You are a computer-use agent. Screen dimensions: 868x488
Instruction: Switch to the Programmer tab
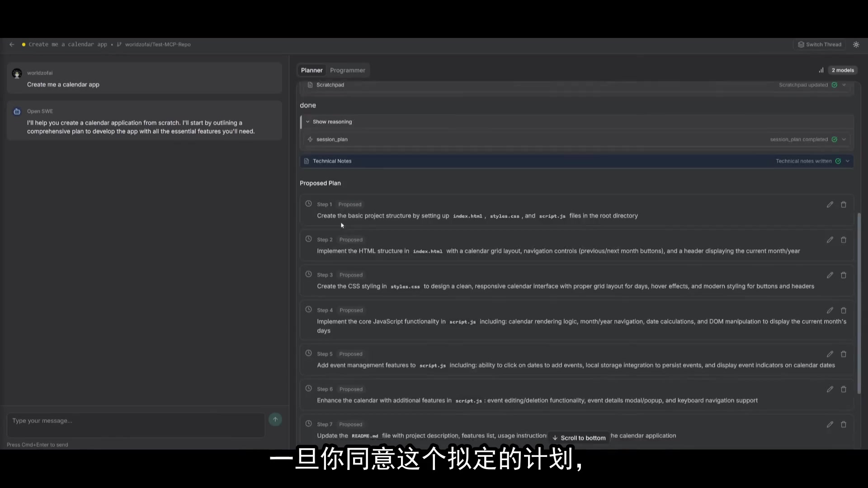pos(347,70)
